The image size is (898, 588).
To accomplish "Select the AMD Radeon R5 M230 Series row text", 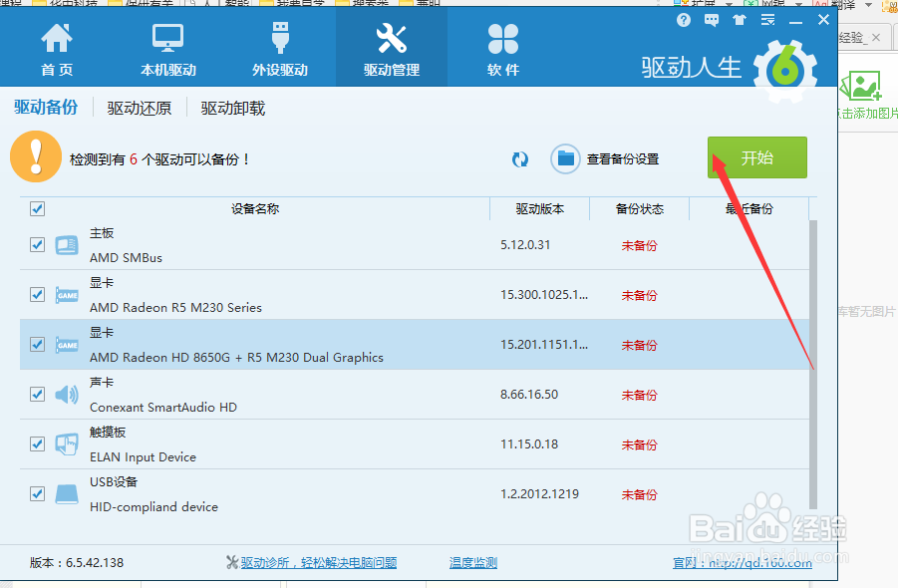I will 175,308.
